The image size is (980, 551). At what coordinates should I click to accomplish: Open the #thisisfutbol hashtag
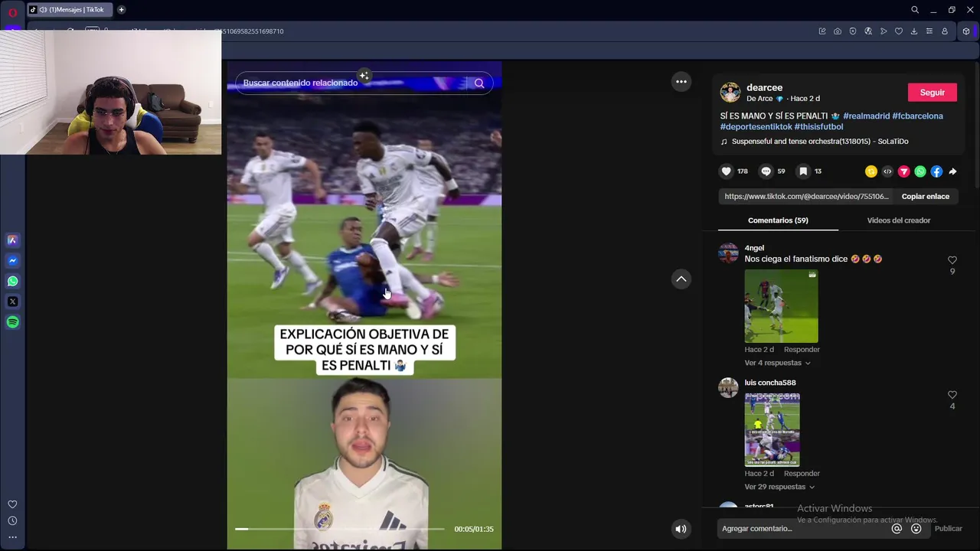click(x=818, y=127)
